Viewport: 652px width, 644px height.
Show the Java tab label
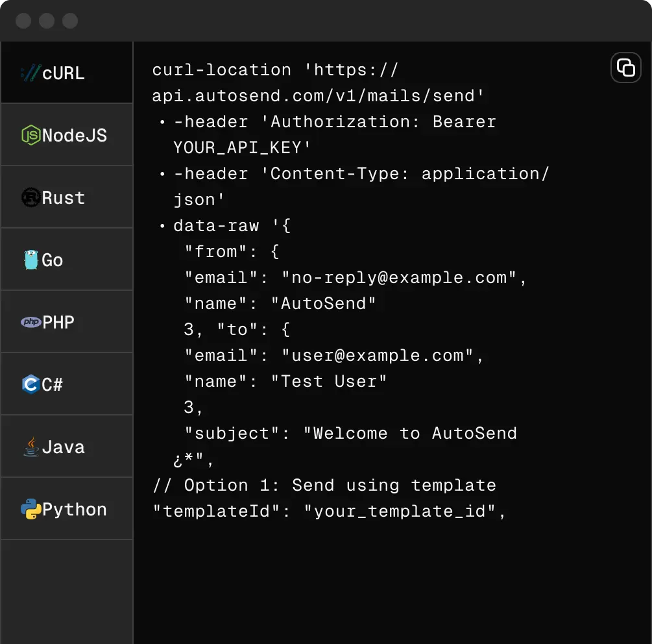click(64, 447)
